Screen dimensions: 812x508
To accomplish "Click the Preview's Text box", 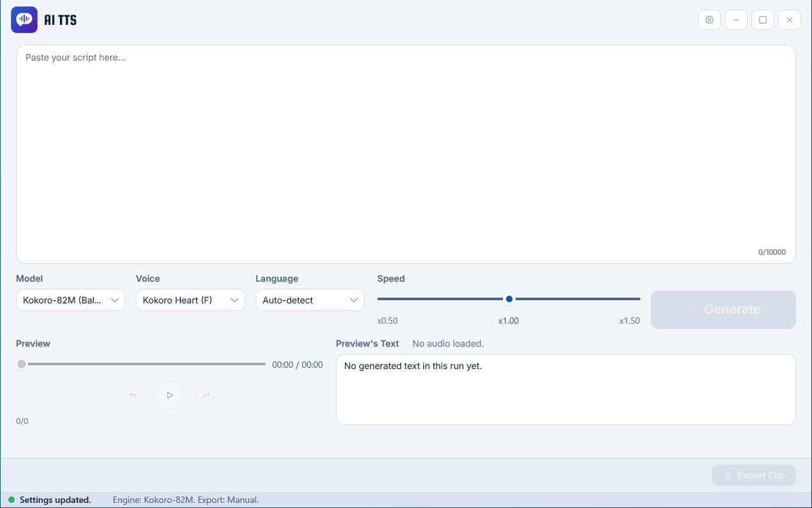I will pyautogui.click(x=566, y=389).
